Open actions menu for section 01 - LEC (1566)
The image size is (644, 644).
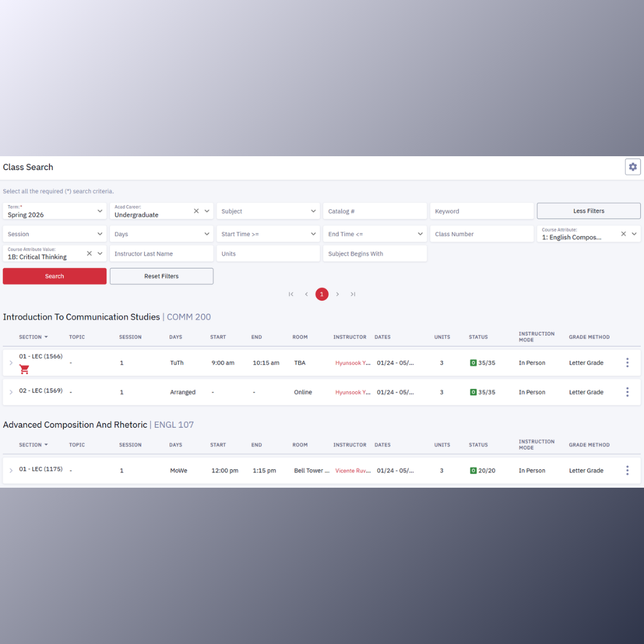(627, 362)
